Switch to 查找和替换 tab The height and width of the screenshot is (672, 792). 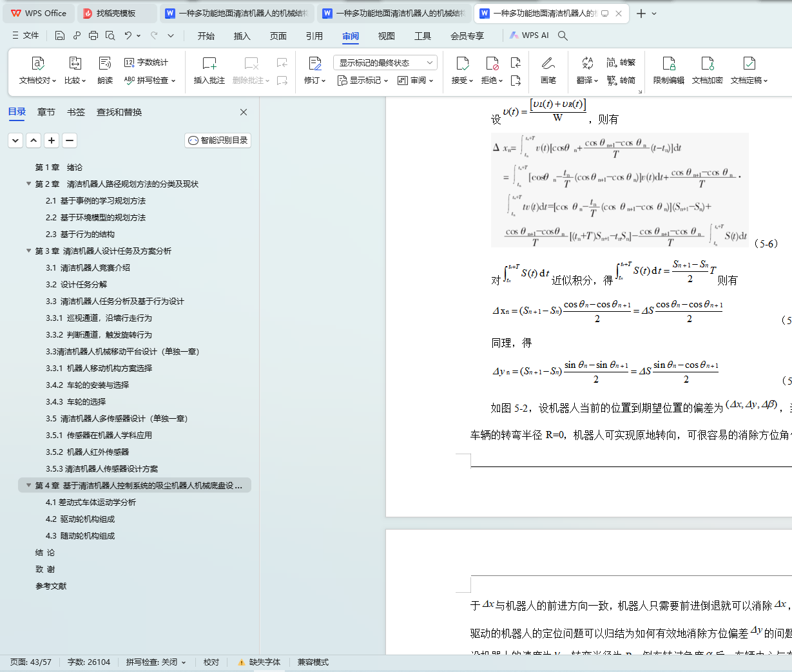tap(119, 112)
